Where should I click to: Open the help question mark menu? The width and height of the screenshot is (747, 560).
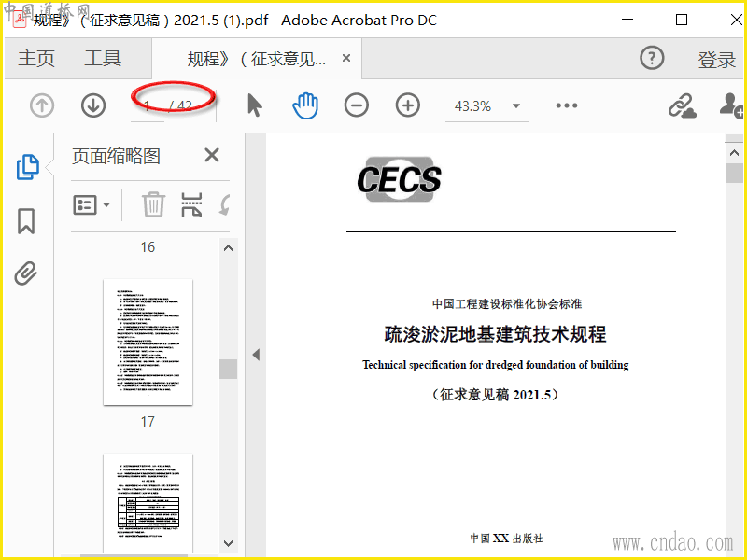[652, 58]
